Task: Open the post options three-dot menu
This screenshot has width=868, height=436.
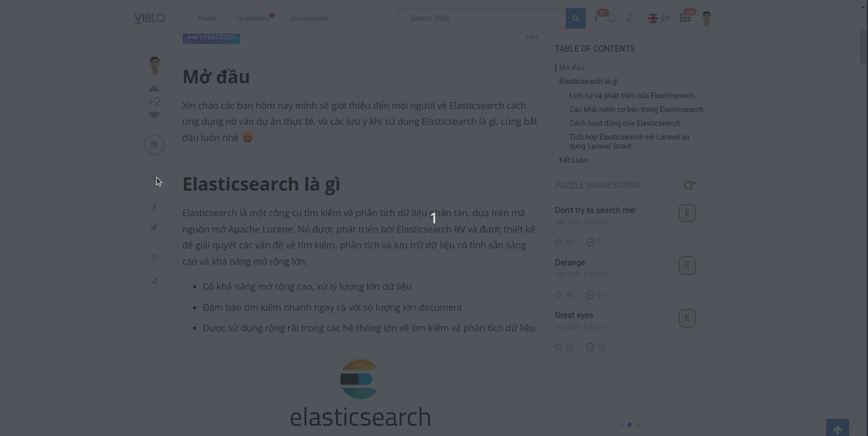Action: [532, 37]
